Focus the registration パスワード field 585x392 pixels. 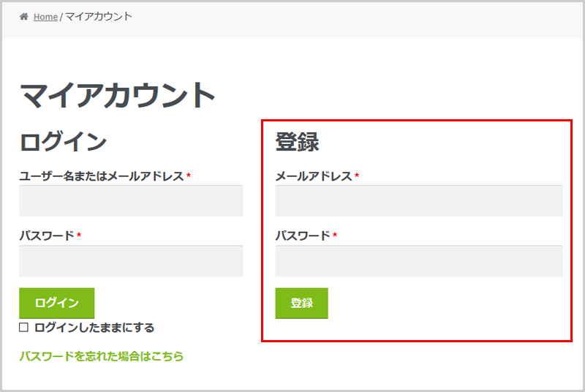(419, 260)
